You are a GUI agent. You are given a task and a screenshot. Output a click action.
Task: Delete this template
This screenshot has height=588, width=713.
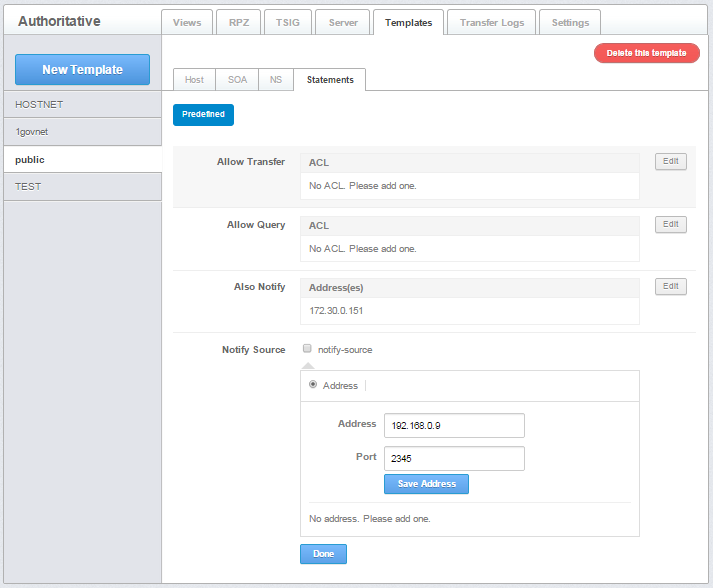pos(646,53)
